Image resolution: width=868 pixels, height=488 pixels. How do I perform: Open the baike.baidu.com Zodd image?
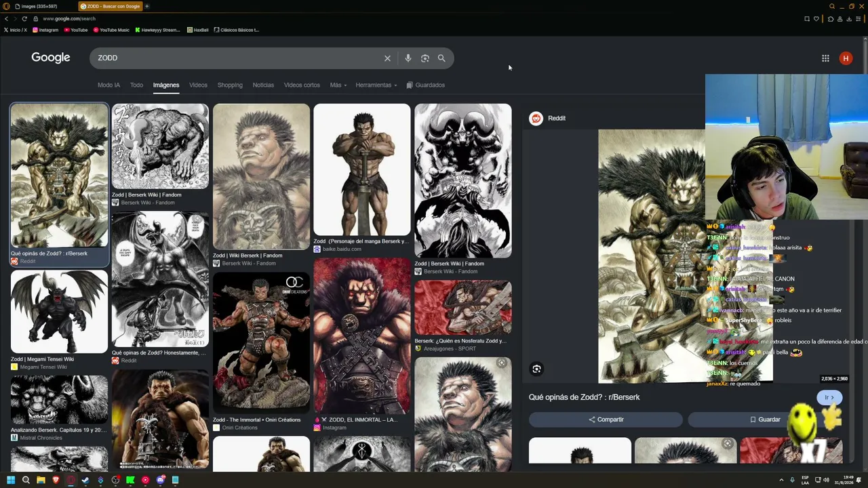click(362, 169)
